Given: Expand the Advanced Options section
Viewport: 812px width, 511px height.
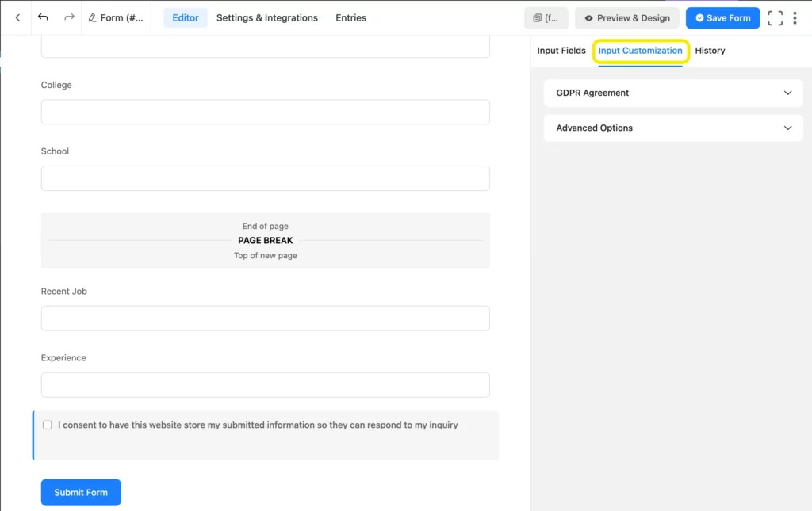Looking at the screenshot, I should (x=673, y=128).
